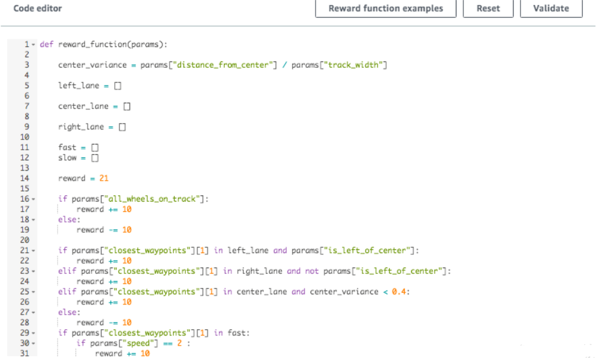This screenshot has height=364, width=605.
Task: Click line number 14 in the gutter
Action: pyautogui.click(x=24, y=178)
